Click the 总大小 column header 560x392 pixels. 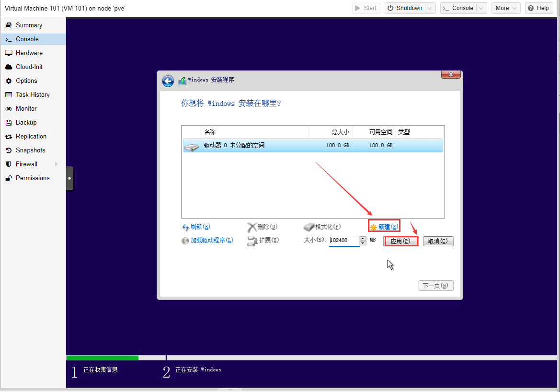331,132
